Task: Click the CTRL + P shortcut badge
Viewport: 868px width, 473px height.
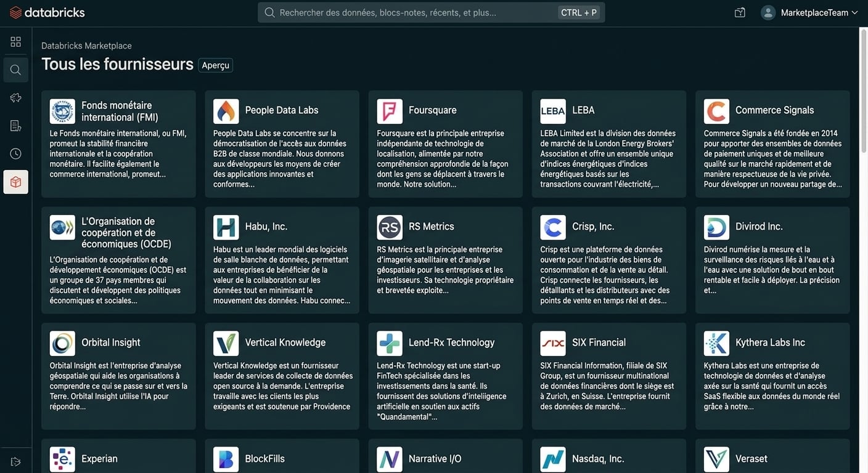Action: (579, 12)
